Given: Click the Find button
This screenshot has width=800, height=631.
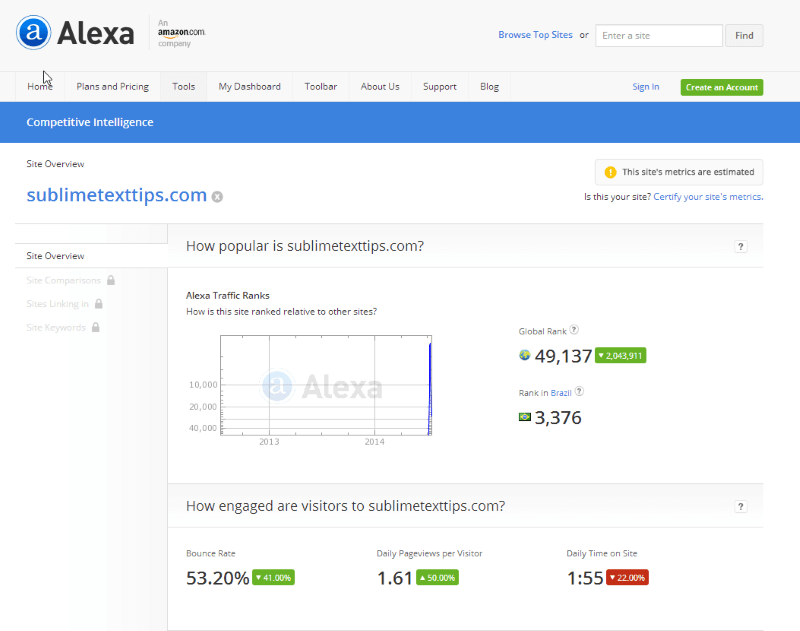Looking at the screenshot, I should [744, 36].
